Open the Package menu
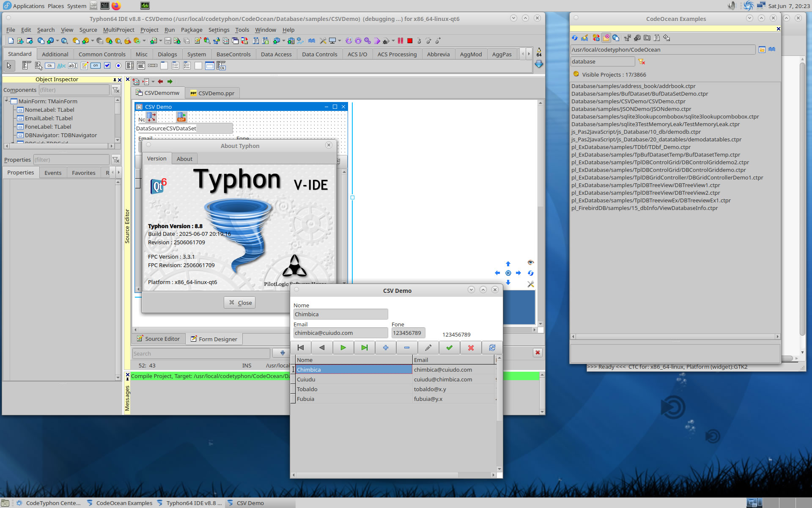The height and width of the screenshot is (508, 812). point(192,30)
